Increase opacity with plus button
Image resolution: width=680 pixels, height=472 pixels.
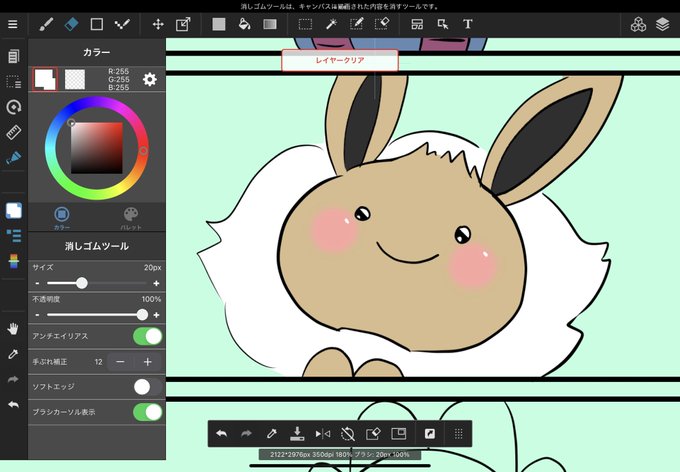pyautogui.click(x=156, y=315)
